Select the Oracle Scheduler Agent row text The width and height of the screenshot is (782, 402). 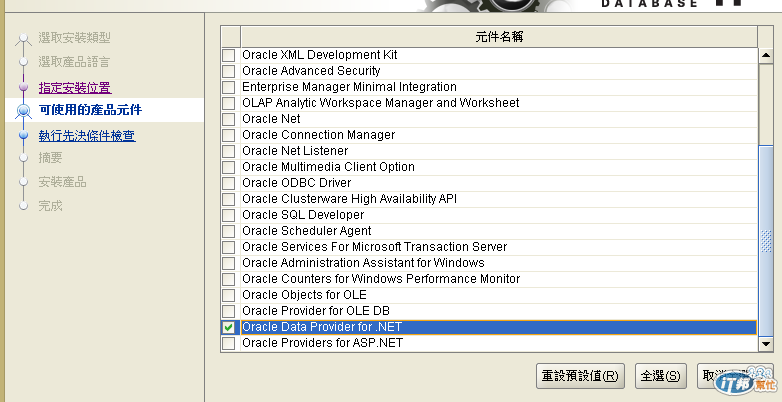click(x=307, y=230)
